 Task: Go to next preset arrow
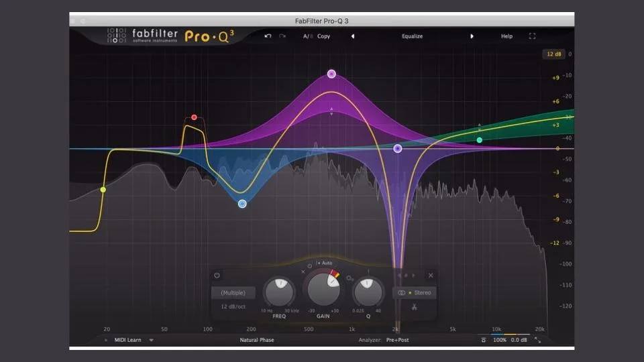point(472,36)
